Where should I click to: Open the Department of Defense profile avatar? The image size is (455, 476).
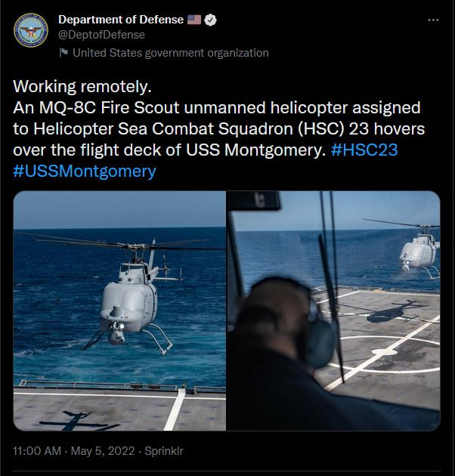pyautogui.click(x=31, y=30)
